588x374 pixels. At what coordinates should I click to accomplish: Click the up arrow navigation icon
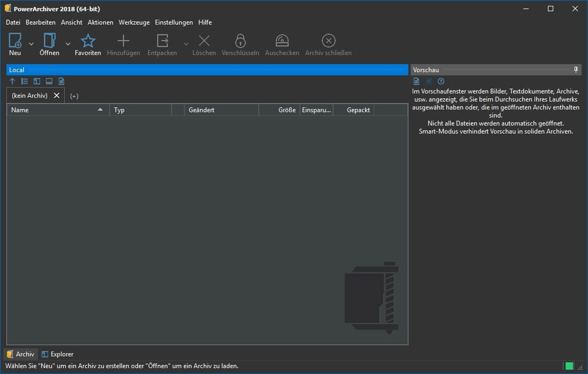(x=12, y=81)
